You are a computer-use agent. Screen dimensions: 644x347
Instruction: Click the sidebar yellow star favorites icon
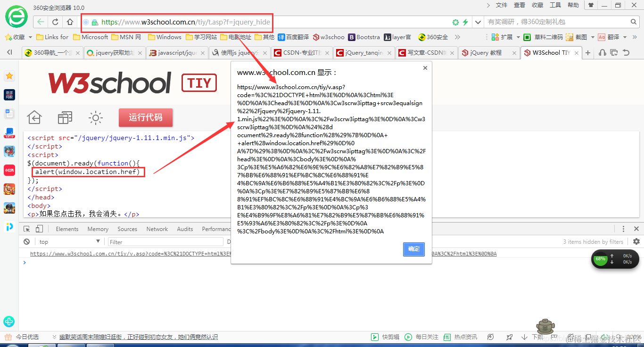point(9,76)
